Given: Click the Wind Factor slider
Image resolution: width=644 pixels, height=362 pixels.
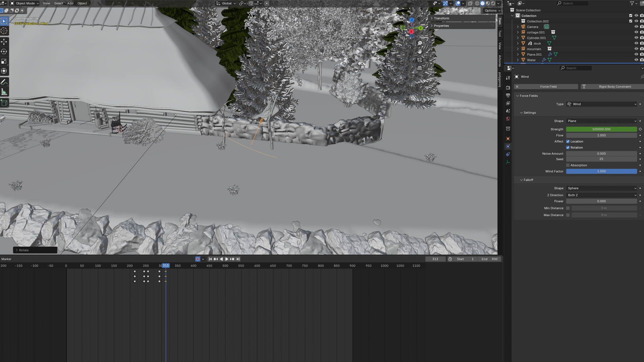Looking at the screenshot, I should coord(601,171).
